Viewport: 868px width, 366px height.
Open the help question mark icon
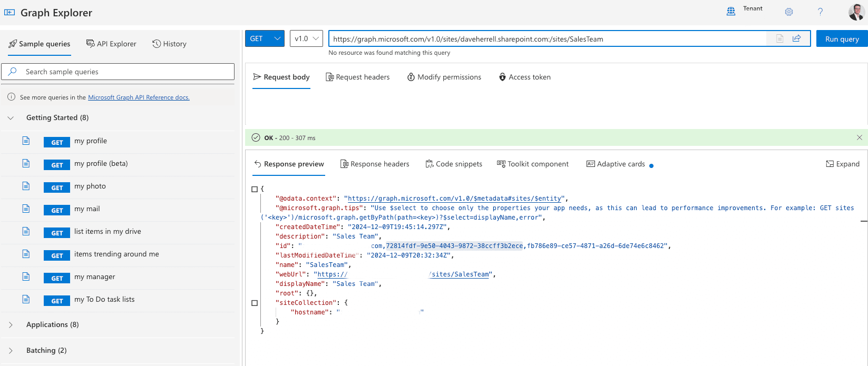coord(820,12)
